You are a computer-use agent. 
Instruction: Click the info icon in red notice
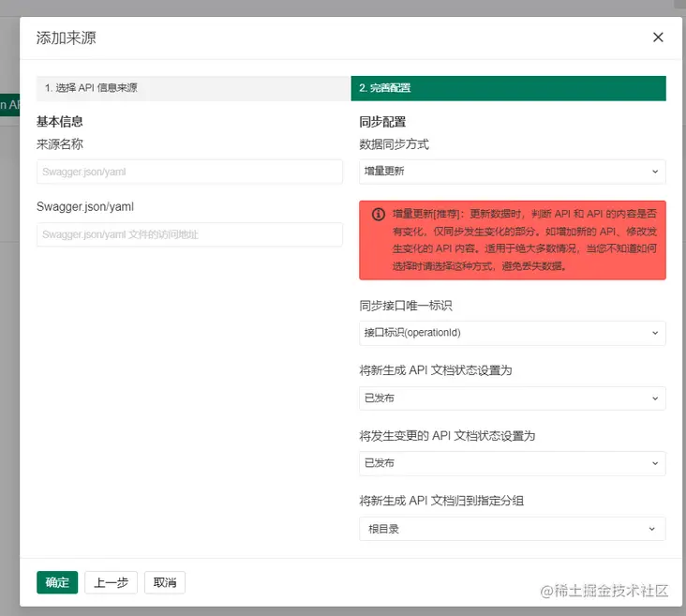(x=378, y=214)
